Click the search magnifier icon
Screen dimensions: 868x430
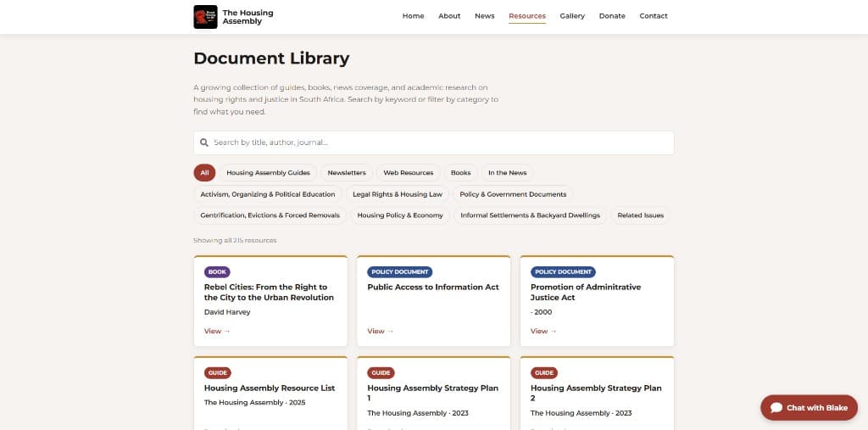click(x=204, y=142)
